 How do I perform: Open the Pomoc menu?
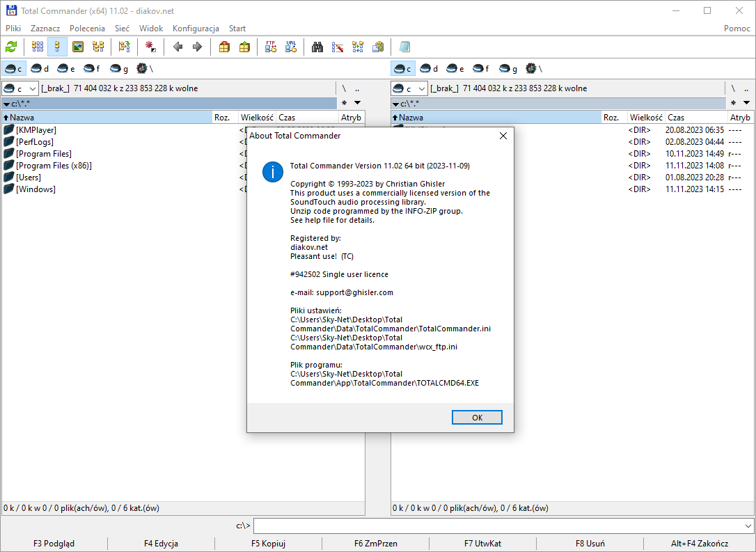pos(737,29)
